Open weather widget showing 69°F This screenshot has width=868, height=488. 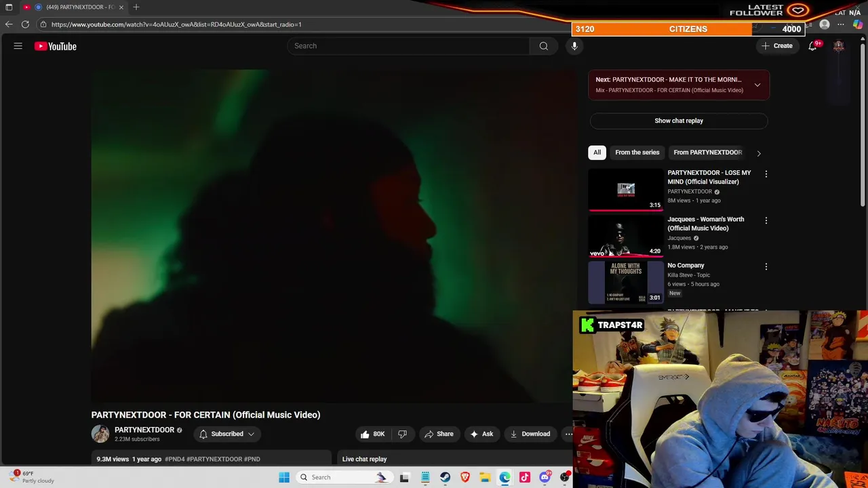point(33,477)
